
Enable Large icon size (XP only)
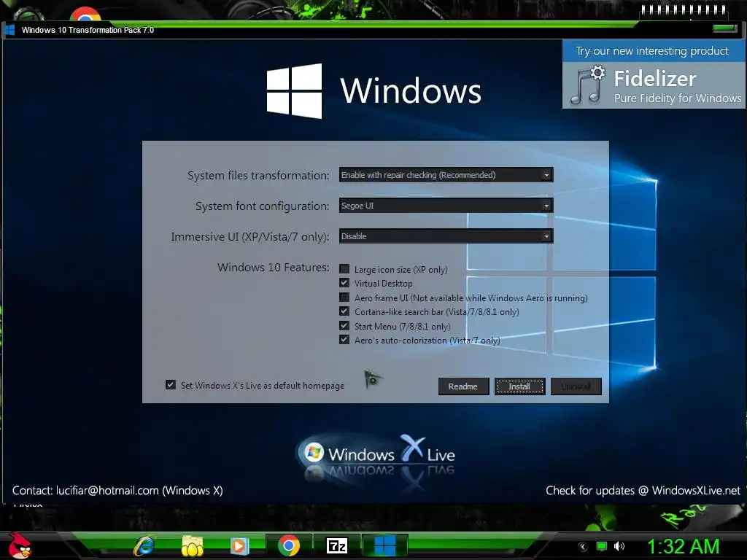pyautogui.click(x=344, y=269)
